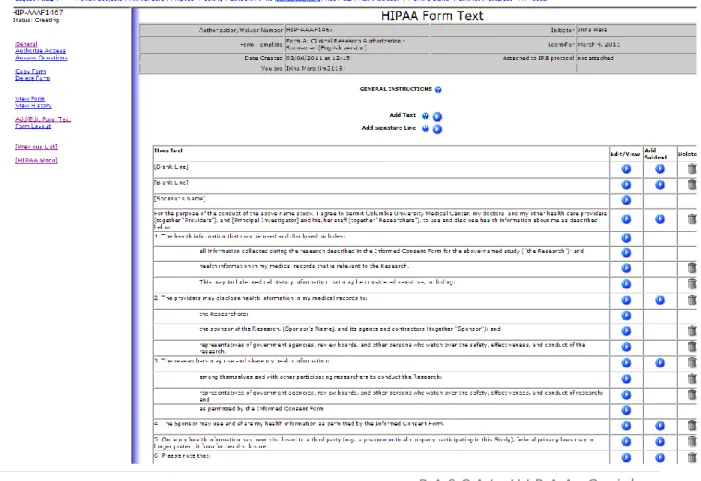This screenshot has width=701, height=481.
Task: Click help icon next to Add Text
Action: pos(425,116)
